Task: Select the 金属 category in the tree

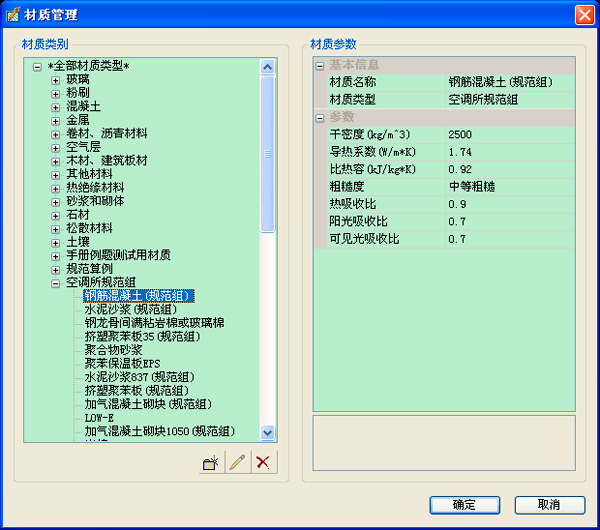Action: pyautogui.click(x=76, y=120)
